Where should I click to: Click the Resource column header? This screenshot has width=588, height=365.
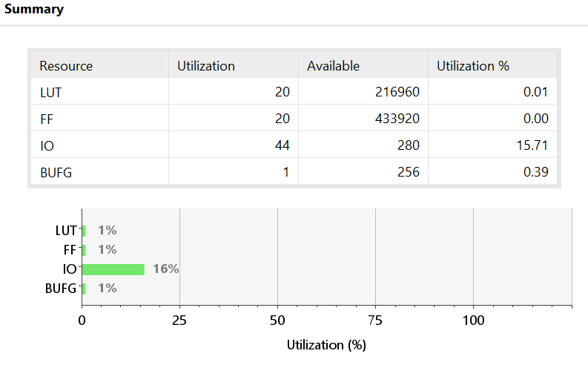pyautogui.click(x=66, y=65)
